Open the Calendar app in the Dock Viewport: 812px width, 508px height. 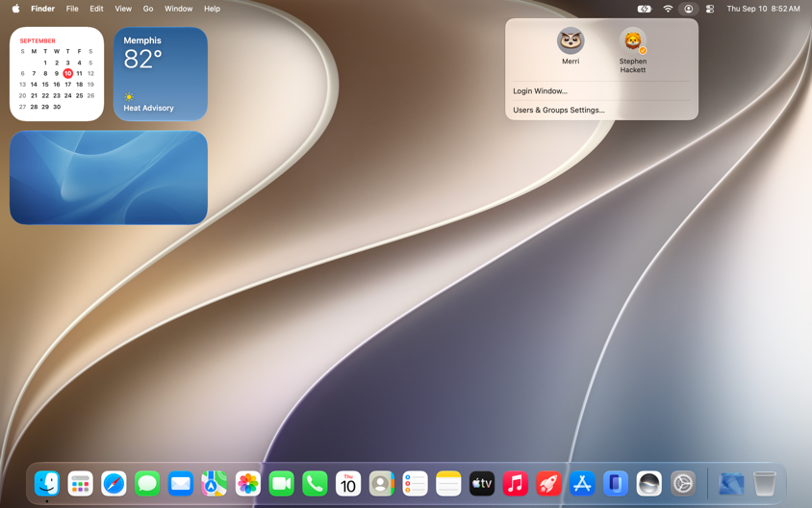[348, 483]
